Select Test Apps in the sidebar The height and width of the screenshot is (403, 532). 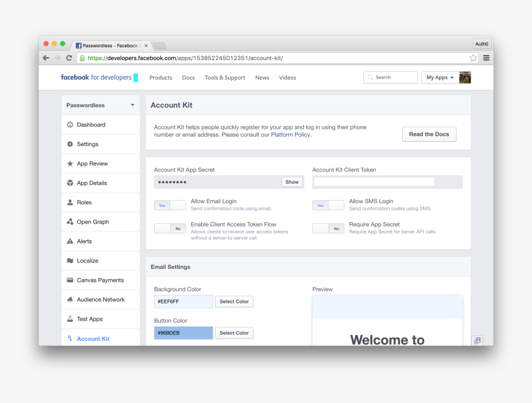100,319
